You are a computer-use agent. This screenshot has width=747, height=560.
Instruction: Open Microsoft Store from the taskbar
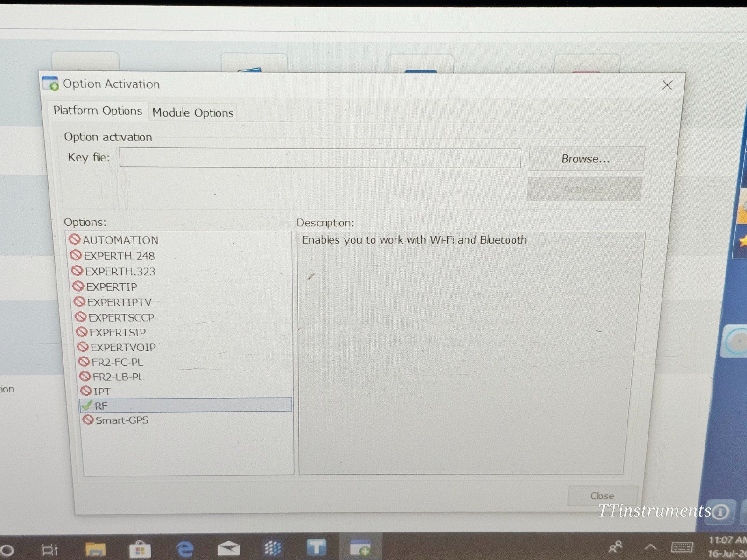(x=140, y=549)
